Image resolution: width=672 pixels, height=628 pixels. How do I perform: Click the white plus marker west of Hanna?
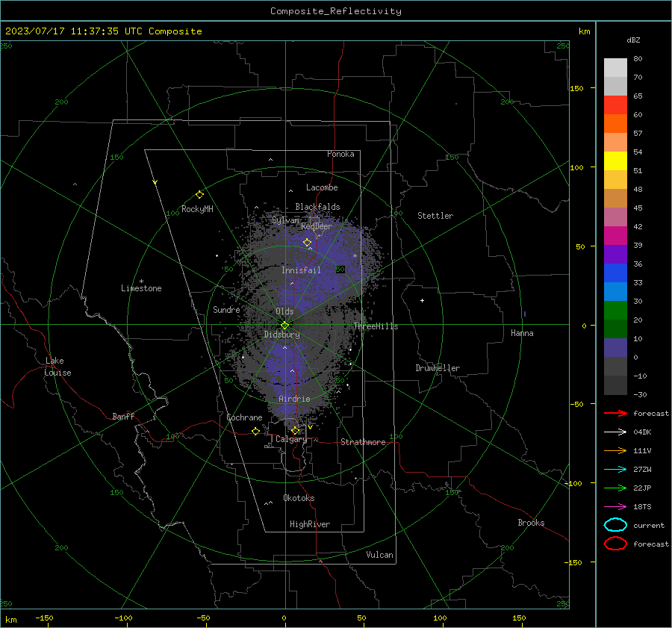click(422, 300)
